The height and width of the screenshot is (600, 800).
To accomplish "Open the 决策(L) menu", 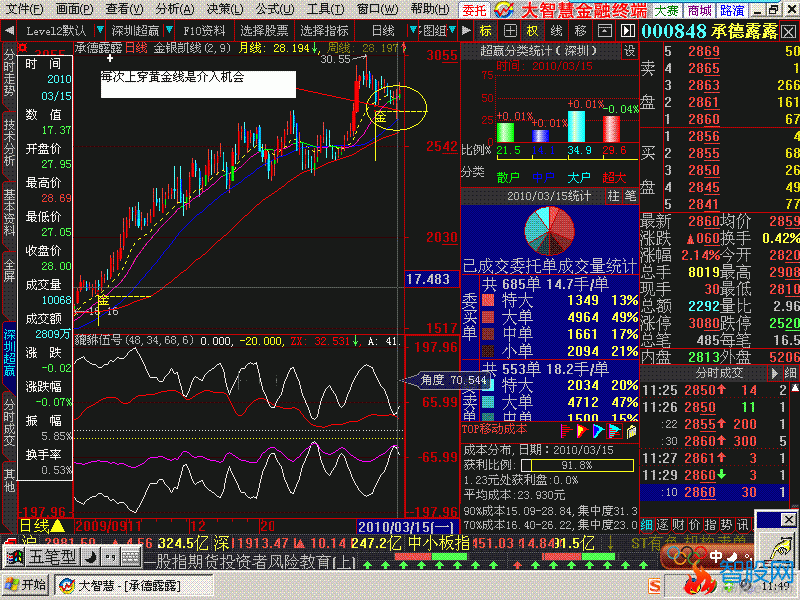I will point(225,9).
